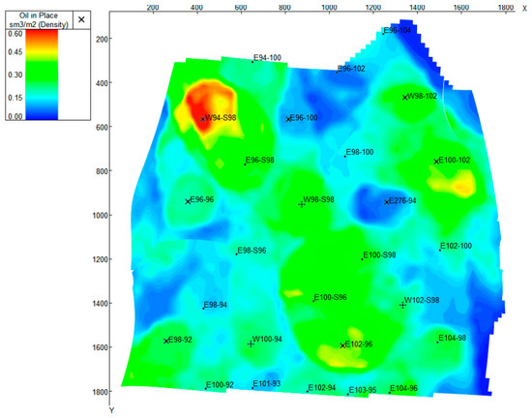The image size is (532, 418).
Task: Click the E104-98 well point
Action: coord(437,343)
